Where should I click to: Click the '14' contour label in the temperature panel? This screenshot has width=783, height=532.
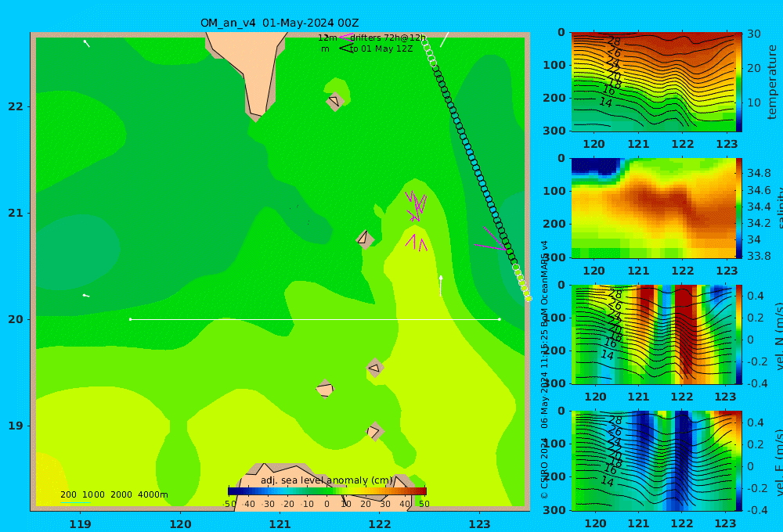605,102
